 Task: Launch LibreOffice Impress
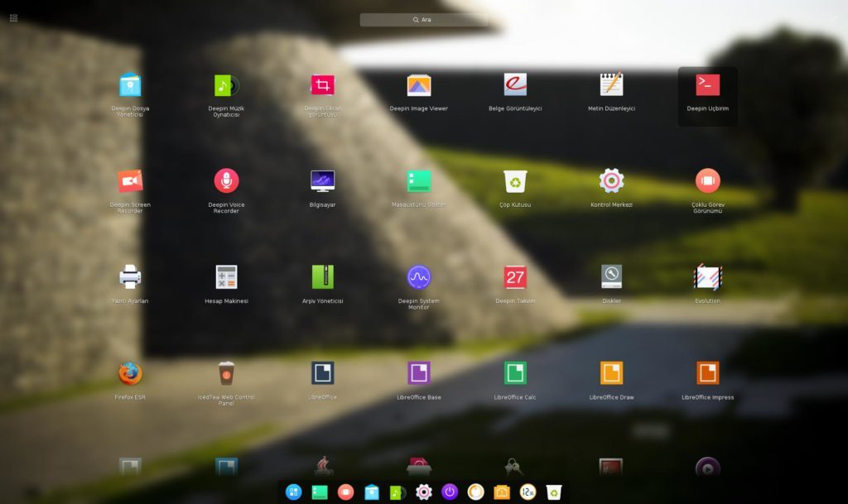click(x=707, y=373)
